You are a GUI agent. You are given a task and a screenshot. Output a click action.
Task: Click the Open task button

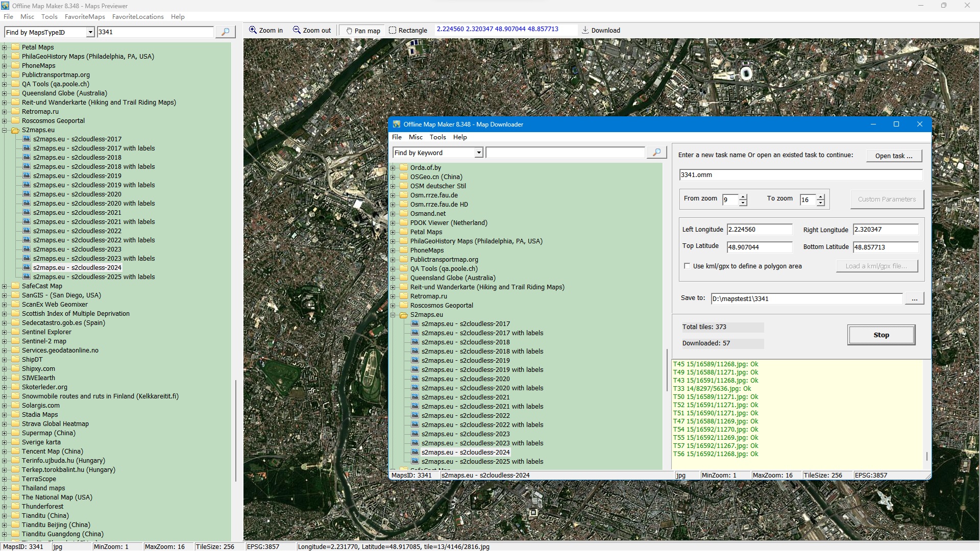coord(893,156)
